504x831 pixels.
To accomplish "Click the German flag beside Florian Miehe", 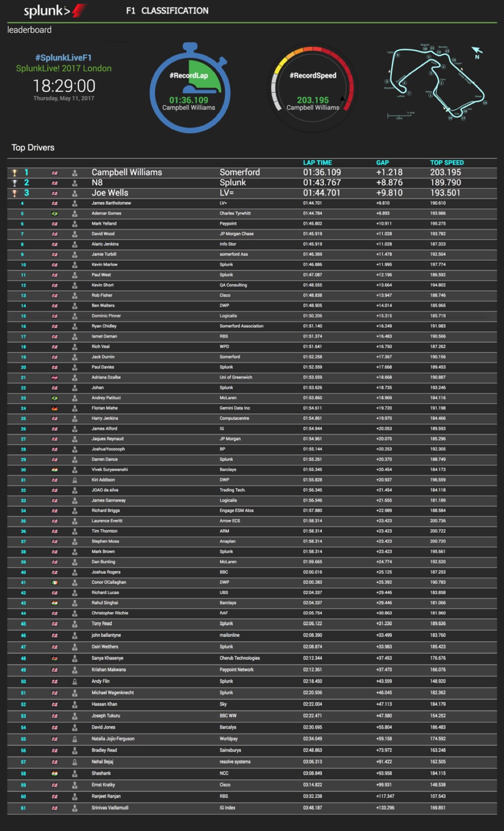I will (55, 409).
